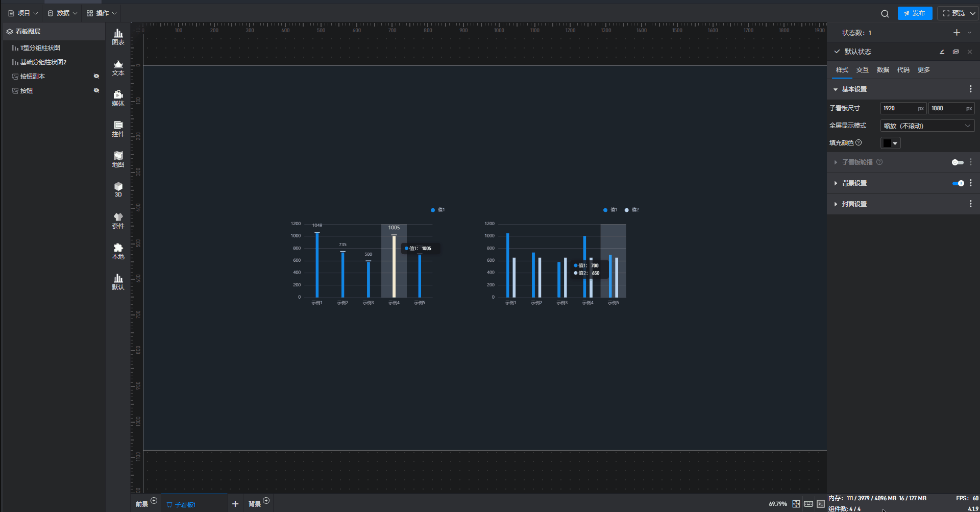This screenshot has height=512, width=980.
Task: Select the 基础分组柱状图2 layer
Action: click(53, 62)
